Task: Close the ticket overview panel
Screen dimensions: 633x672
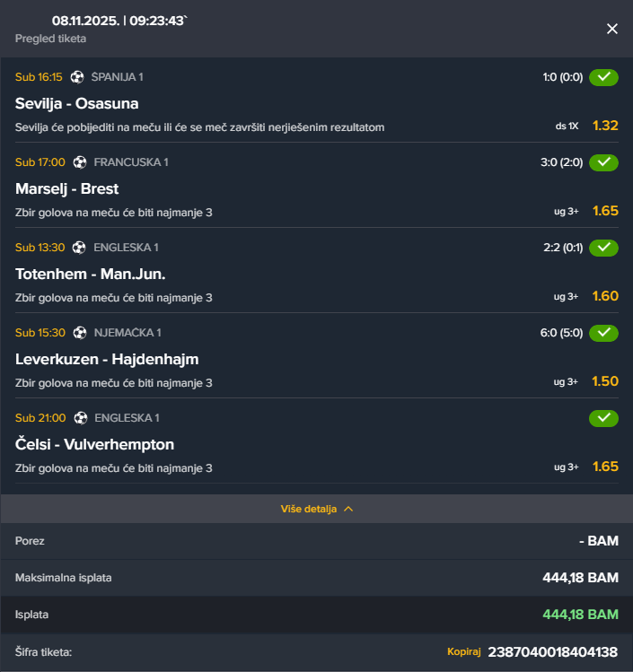Action: [612, 29]
